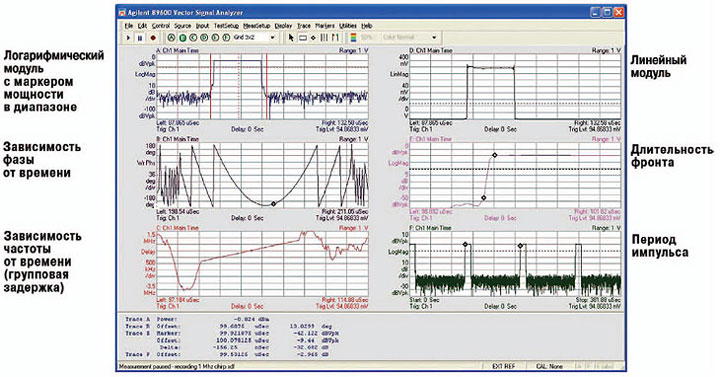Viewport: 720px width, 377px height.
Task: Select trace F circle button
Action: [x=226, y=38]
